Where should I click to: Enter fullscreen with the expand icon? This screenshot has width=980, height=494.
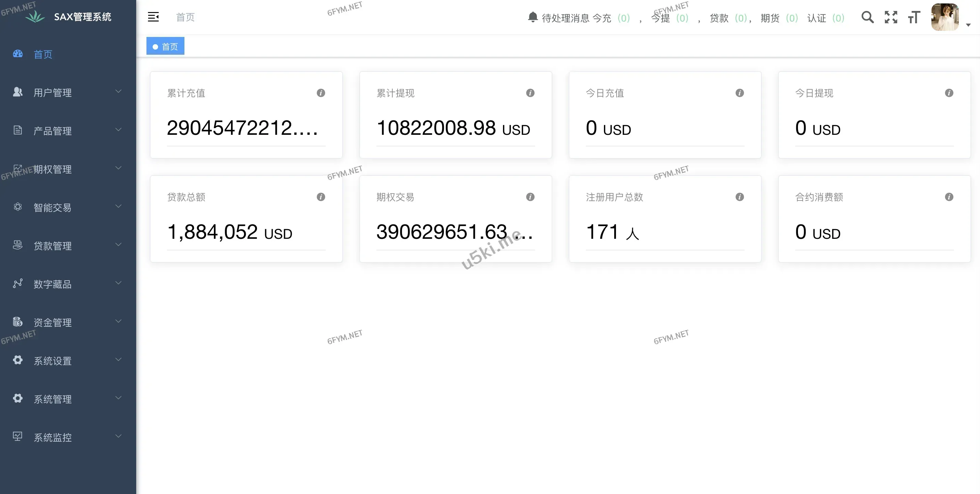point(891,17)
